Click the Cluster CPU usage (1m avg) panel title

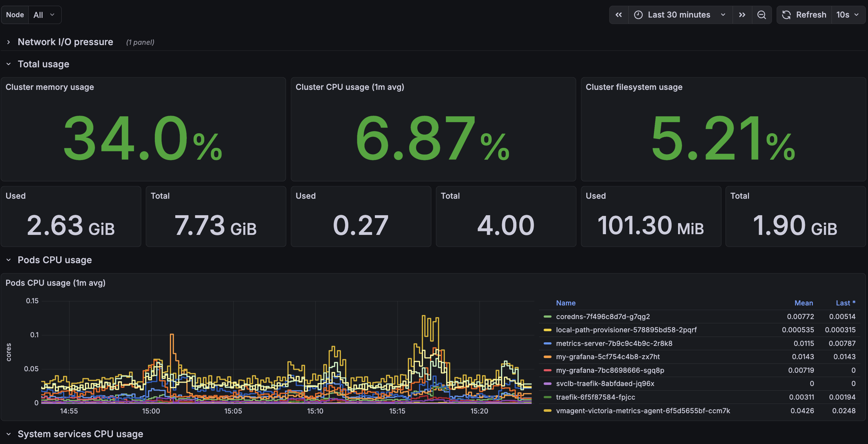point(349,87)
